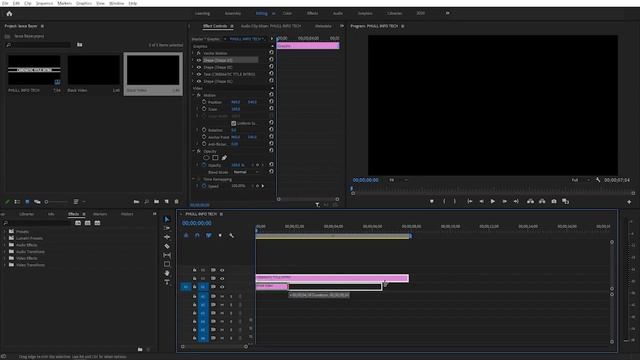Click the Find icon in Project panel
Viewport: 640px width, 360px height.
click(147, 202)
